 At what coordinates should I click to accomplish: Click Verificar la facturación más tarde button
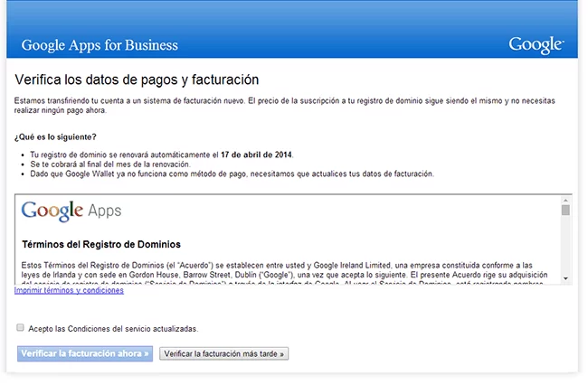click(223, 353)
